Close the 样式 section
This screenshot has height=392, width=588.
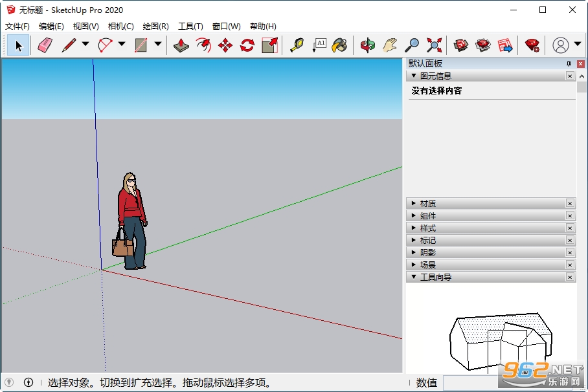click(570, 228)
